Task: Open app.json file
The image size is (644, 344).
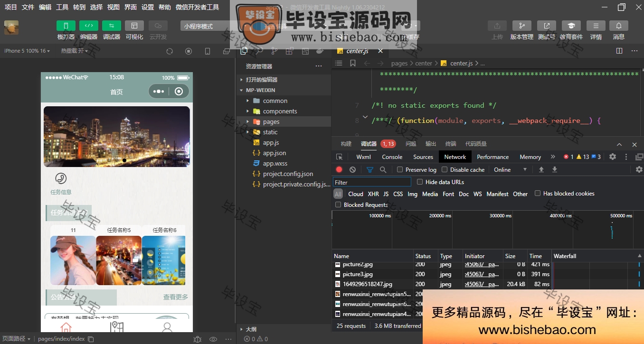Action: point(275,153)
